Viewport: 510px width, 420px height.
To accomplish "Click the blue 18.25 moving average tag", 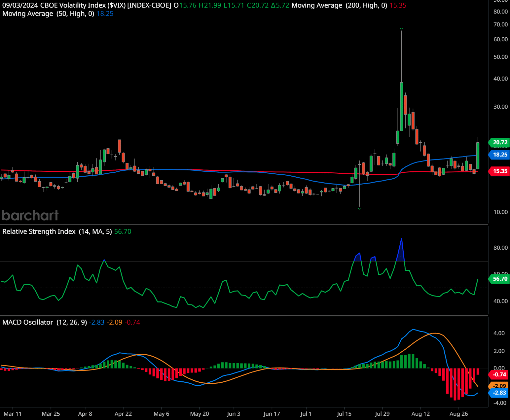I will coord(499,155).
